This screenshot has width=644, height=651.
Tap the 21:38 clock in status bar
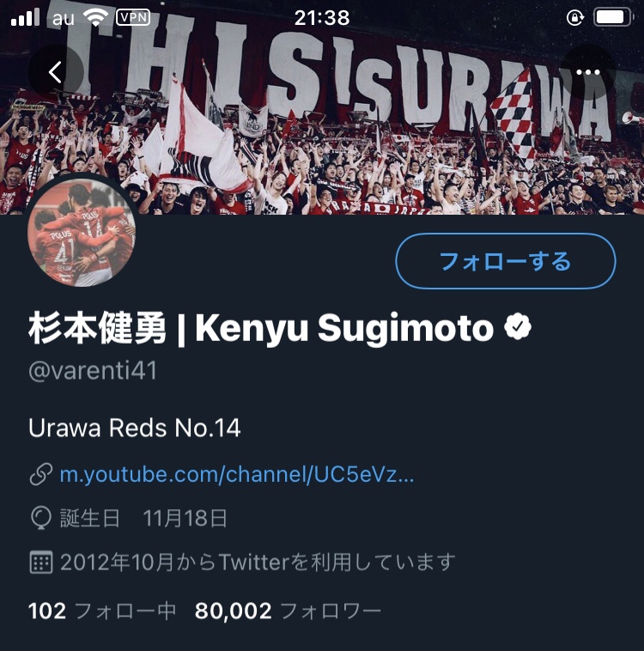pos(322,18)
